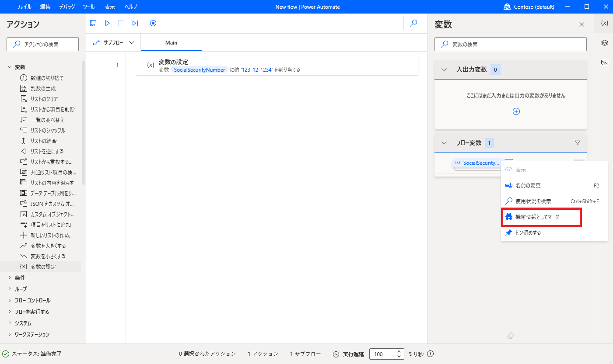Viewport: 613px width, 364px height.
Task: Click SocialSecurityNumber variable in flow action
Action: coord(200,70)
